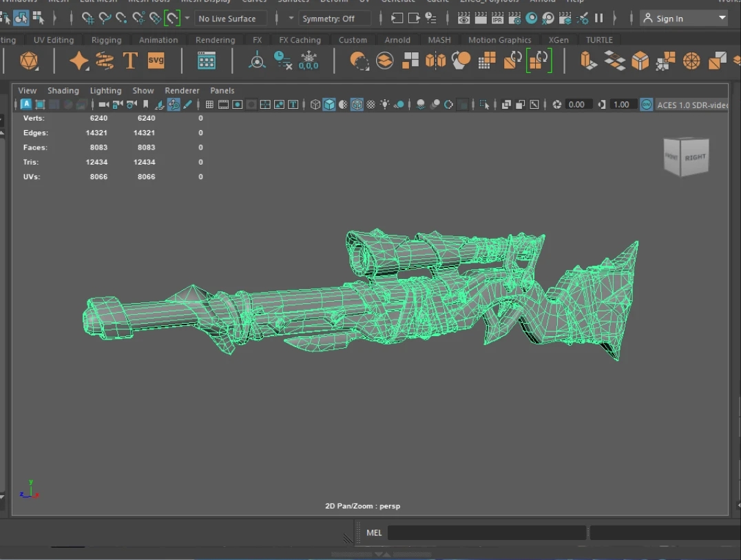
Task: Switch to the Rigging shelf tab
Action: pyautogui.click(x=106, y=40)
